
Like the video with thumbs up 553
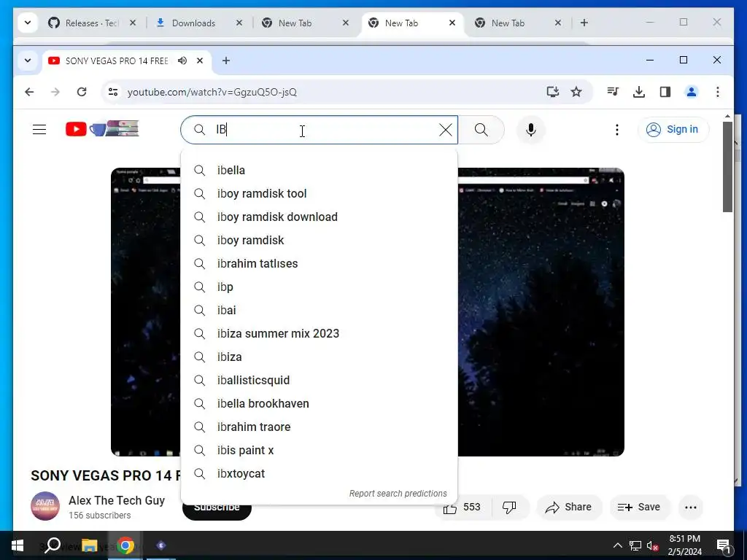(x=462, y=507)
